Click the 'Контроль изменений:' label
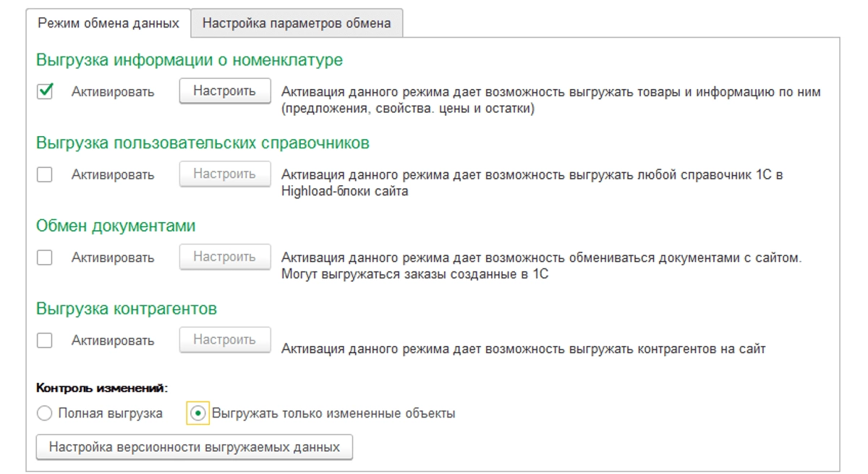This screenshot has height=474, width=868. (102, 389)
